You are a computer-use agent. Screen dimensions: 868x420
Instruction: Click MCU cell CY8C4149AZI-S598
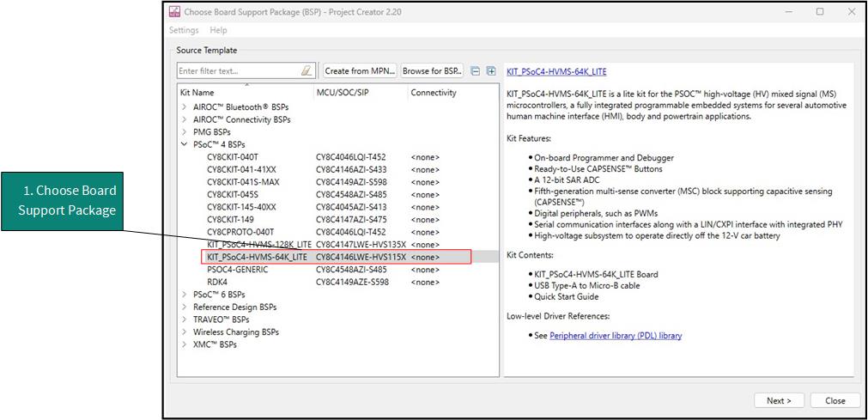tap(351, 182)
